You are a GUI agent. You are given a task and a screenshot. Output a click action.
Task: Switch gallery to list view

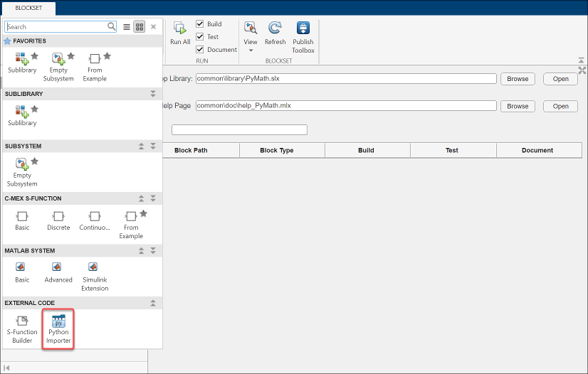[127, 27]
